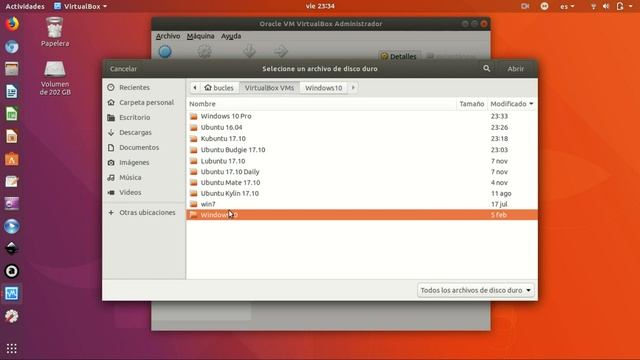Open Firefox from the dock

pyautogui.click(x=12, y=24)
